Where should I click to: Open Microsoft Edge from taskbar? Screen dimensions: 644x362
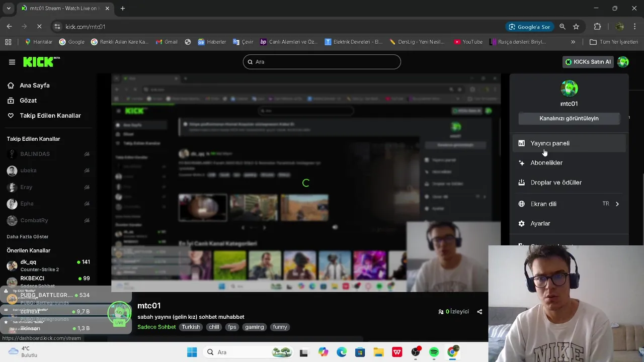pos(342,352)
